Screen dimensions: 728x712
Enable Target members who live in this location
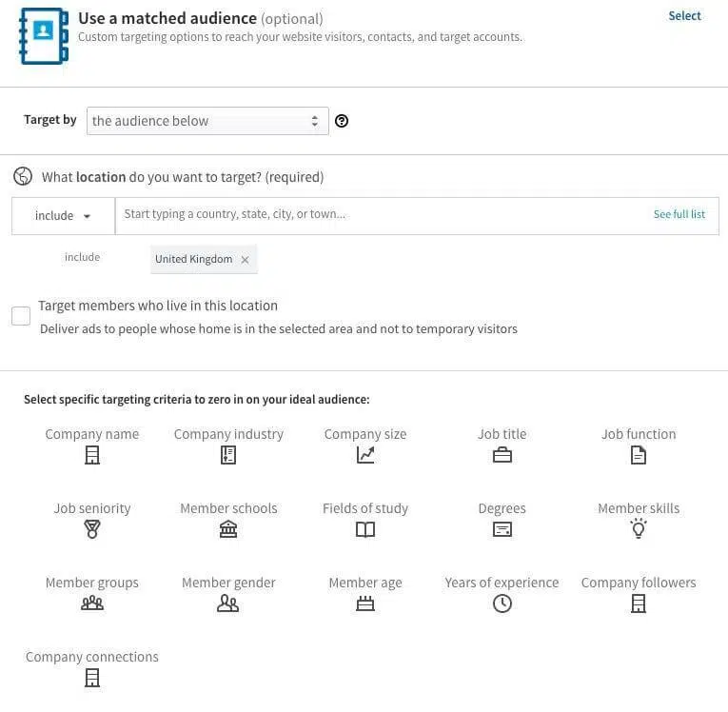(x=21, y=316)
